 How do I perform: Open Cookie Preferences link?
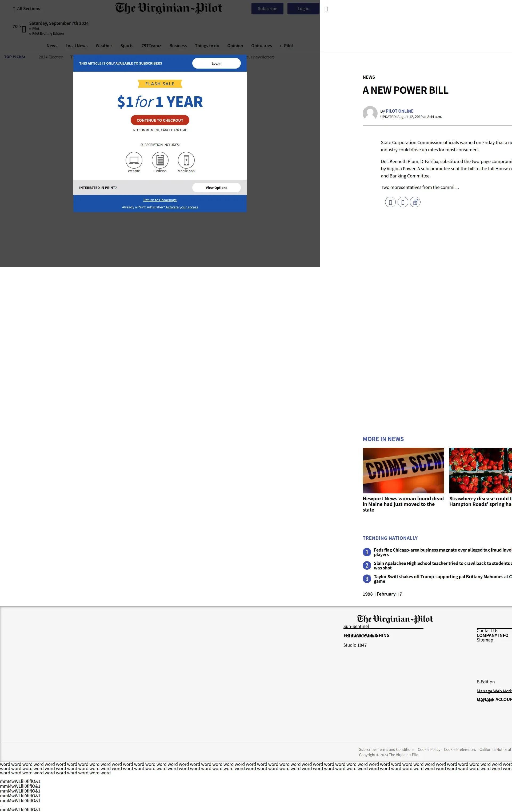coord(460,750)
